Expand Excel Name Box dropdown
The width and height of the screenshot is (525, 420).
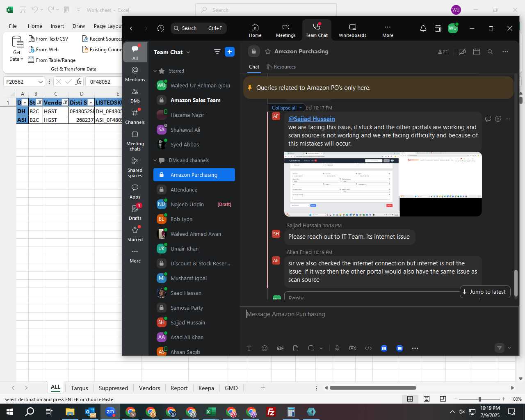(x=40, y=82)
